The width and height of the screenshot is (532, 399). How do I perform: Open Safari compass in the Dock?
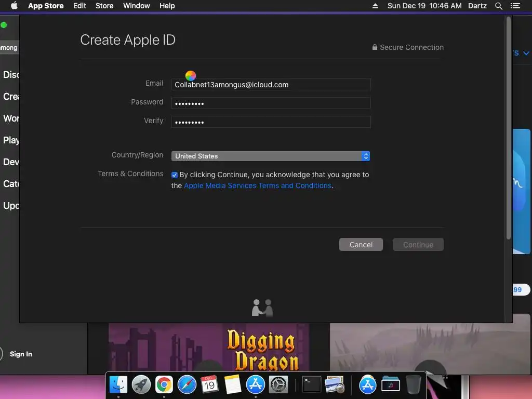(187, 385)
